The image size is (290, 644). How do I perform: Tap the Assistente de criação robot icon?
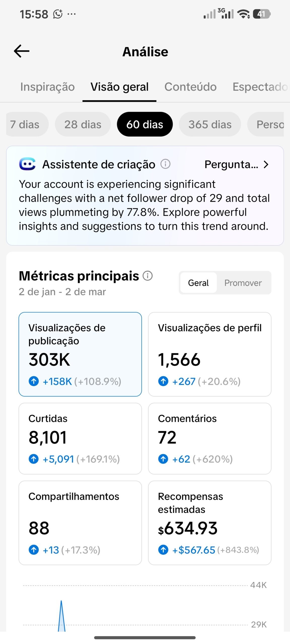pyautogui.click(x=27, y=164)
